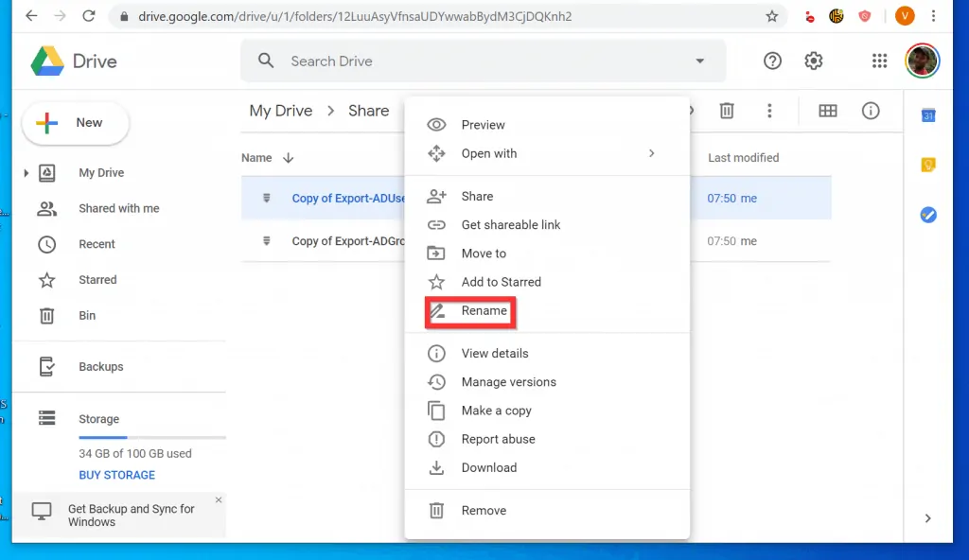The width and height of the screenshot is (969, 560).
Task: Click the BUY STORAGE link
Action: point(116,474)
